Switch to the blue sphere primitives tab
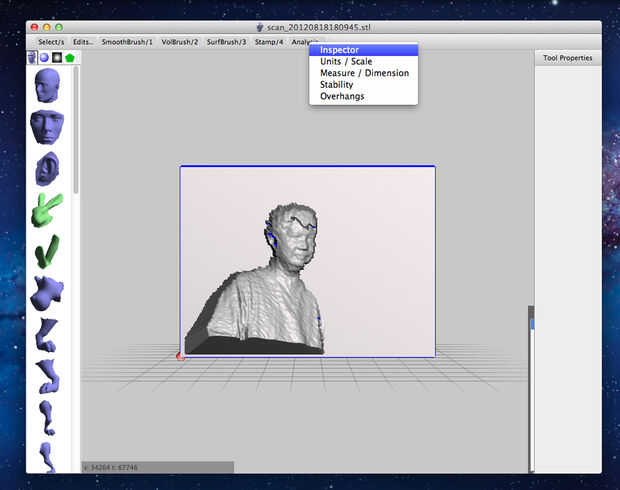The width and height of the screenshot is (620, 490). (44, 58)
